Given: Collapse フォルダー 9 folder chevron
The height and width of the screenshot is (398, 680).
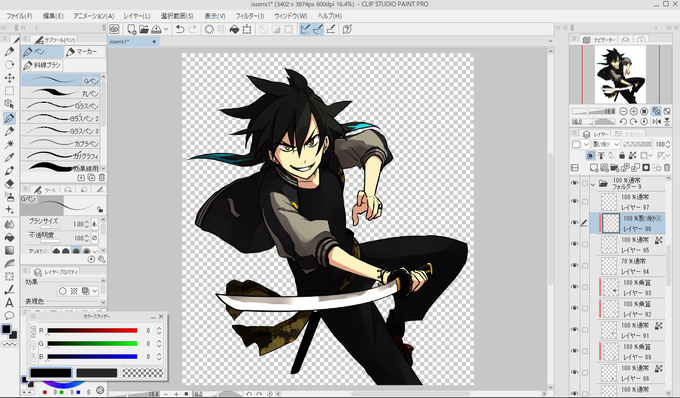Looking at the screenshot, I should (x=593, y=185).
